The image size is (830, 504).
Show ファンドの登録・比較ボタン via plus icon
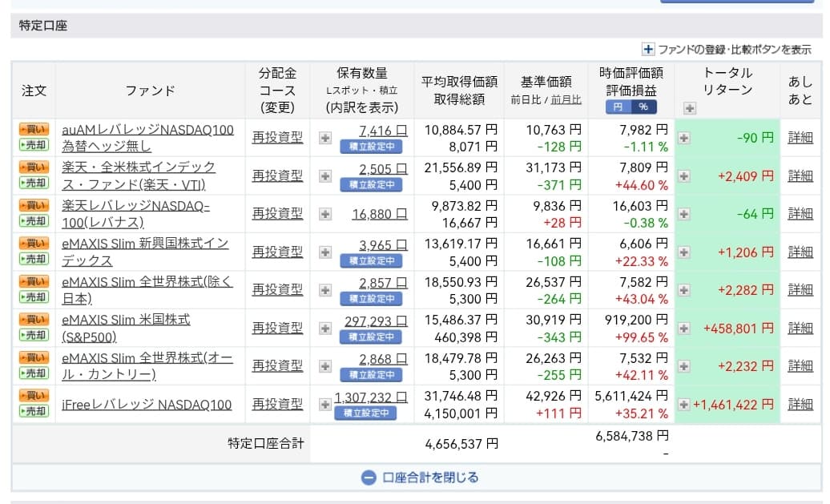click(649, 49)
